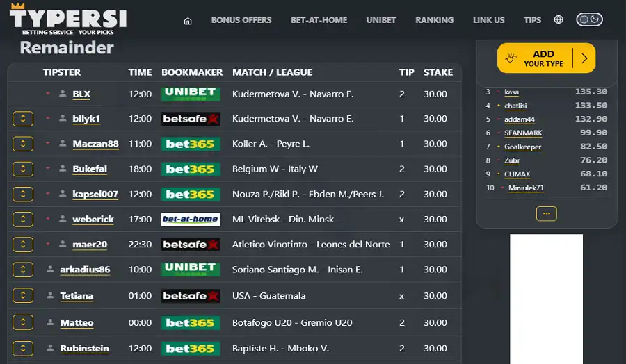Open the Tips menu item
The image size is (626, 364).
pos(532,20)
